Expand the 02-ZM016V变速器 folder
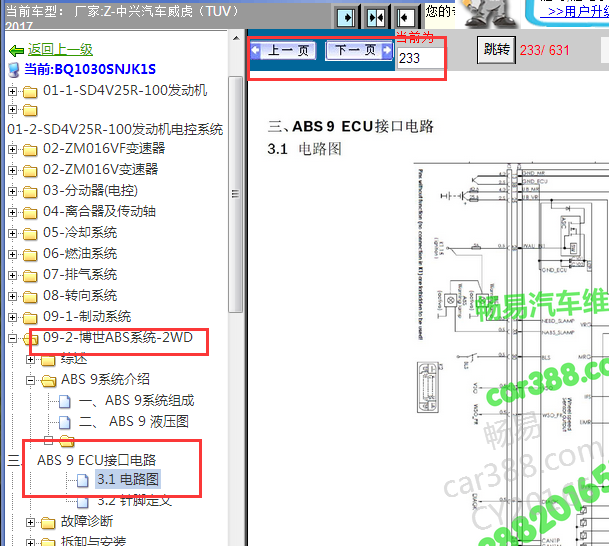This screenshot has width=609, height=546. [x=12, y=170]
